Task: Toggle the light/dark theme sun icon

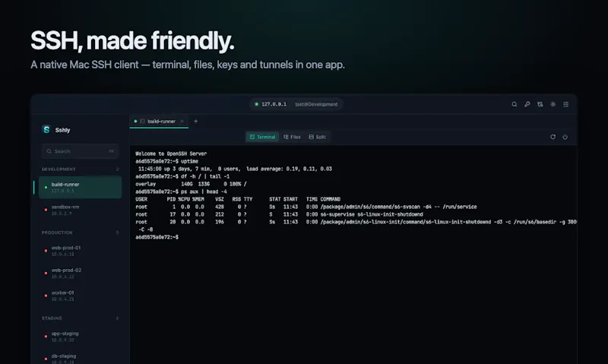Action: tap(553, 104)
